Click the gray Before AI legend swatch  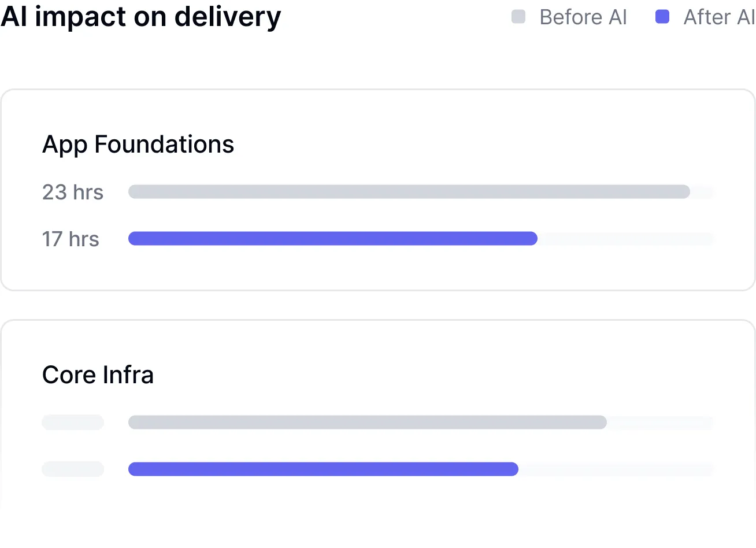click(518, 17)
